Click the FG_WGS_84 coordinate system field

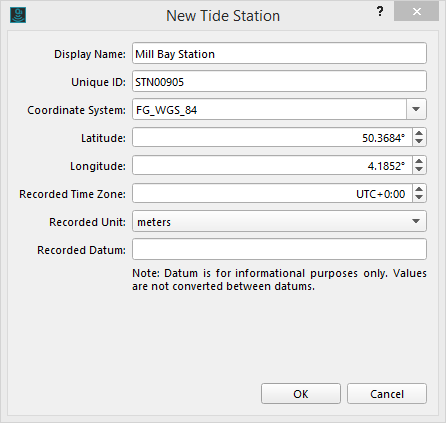coord(269,109)
